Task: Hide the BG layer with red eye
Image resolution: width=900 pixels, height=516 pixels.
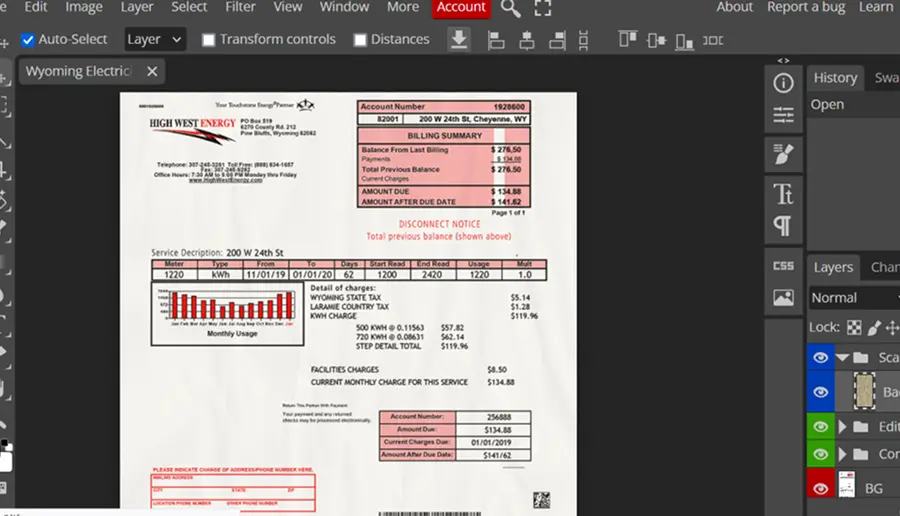Action: tap(820, 488)
